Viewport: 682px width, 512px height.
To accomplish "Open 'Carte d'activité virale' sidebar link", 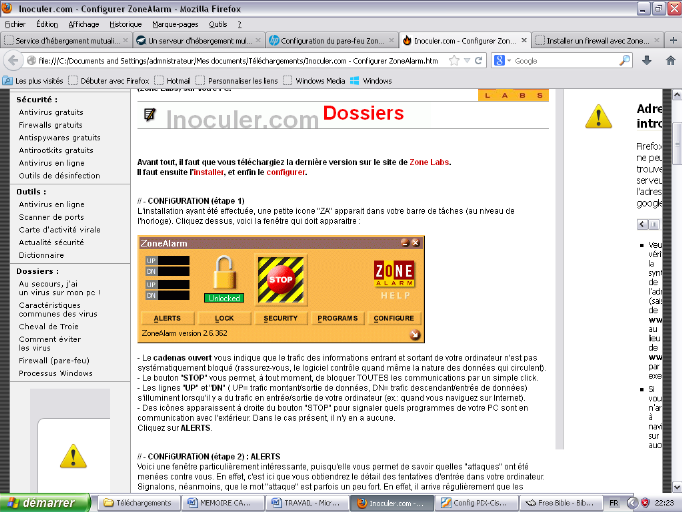I will pos(60,230).
